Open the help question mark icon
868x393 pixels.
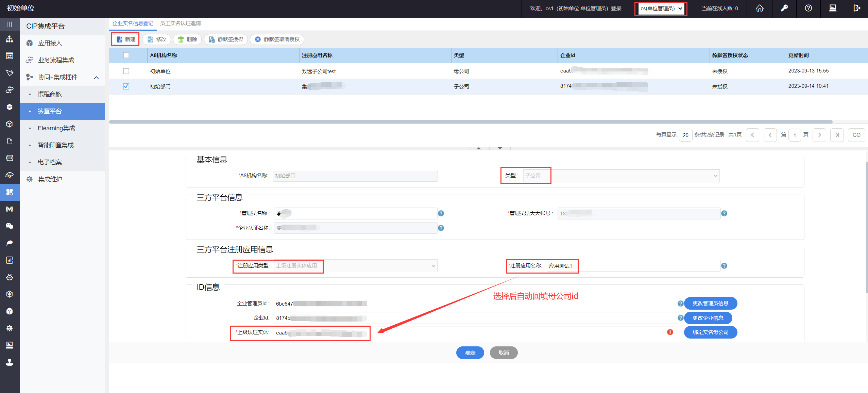coord(809,8)
